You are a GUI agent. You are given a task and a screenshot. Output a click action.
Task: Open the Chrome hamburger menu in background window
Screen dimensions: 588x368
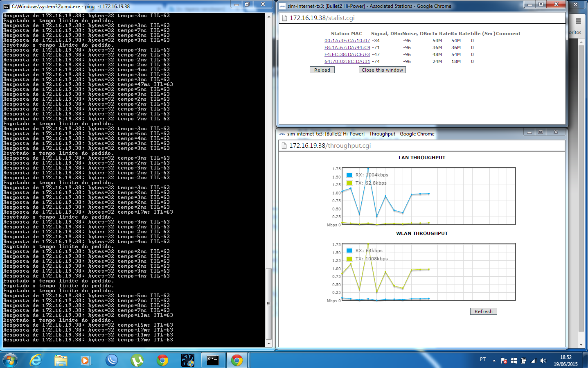point(578,21)
